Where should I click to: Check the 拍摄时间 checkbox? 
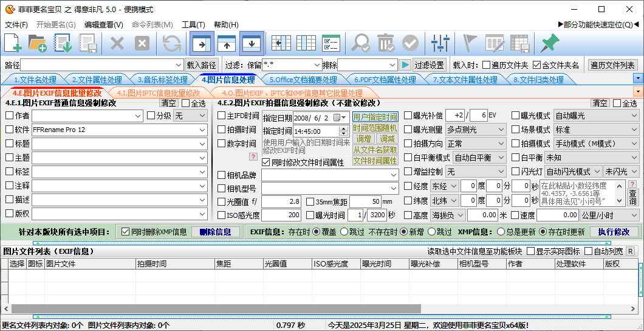221,130
